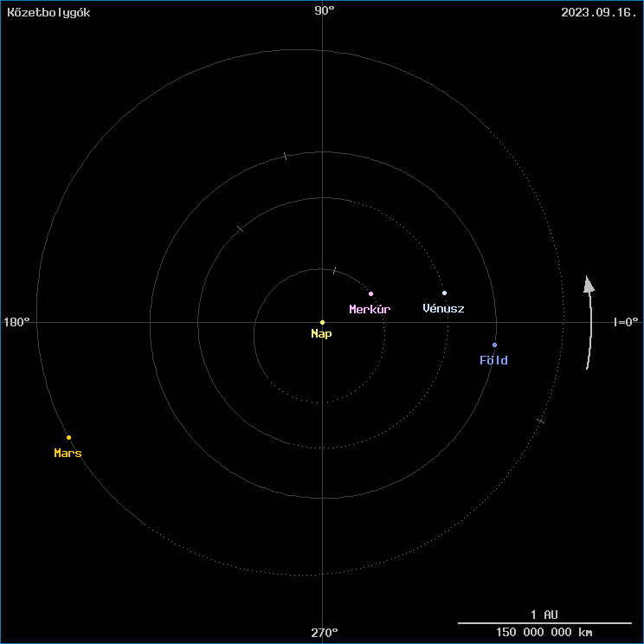644x644 pixels.
Task: Click the Mars text label
Action: (x=68, y=453)
